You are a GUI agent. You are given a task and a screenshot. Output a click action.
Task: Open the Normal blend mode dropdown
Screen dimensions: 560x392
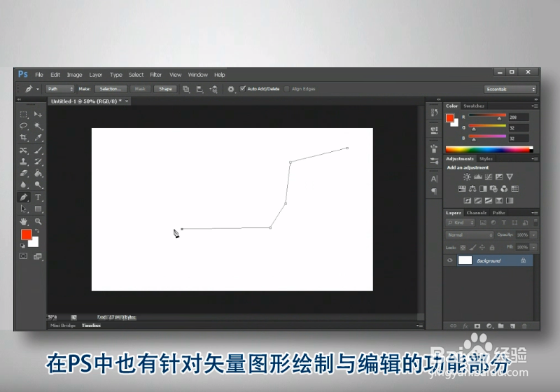(x=469, y=235)
